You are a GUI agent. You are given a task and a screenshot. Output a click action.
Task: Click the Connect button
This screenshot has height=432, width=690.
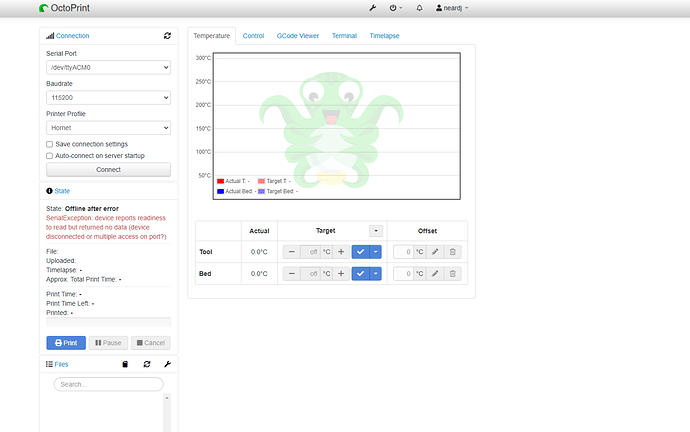[108, 169]
